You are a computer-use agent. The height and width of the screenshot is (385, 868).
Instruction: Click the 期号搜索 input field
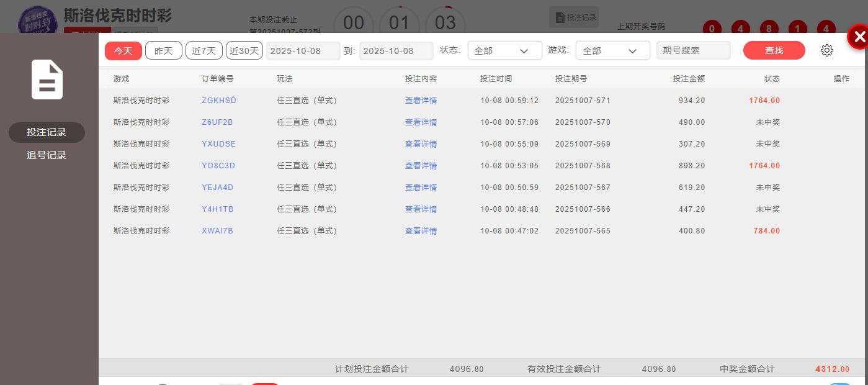click(x=693, y=51)
